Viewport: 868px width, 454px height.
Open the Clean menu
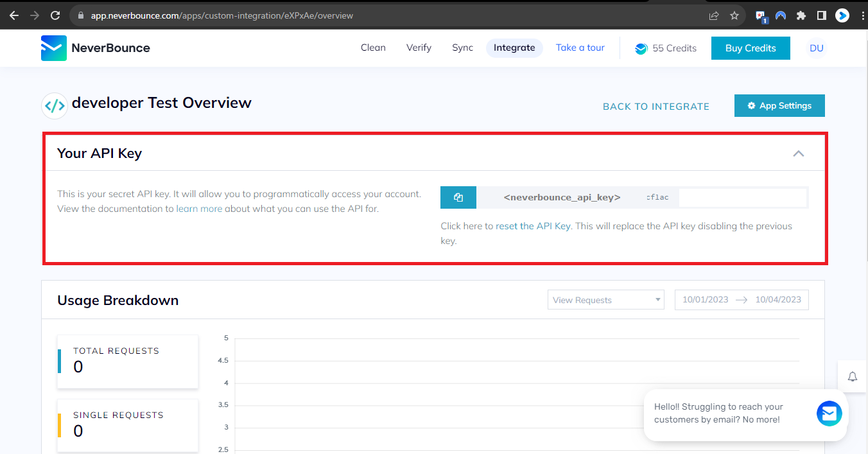coord(373,48)
